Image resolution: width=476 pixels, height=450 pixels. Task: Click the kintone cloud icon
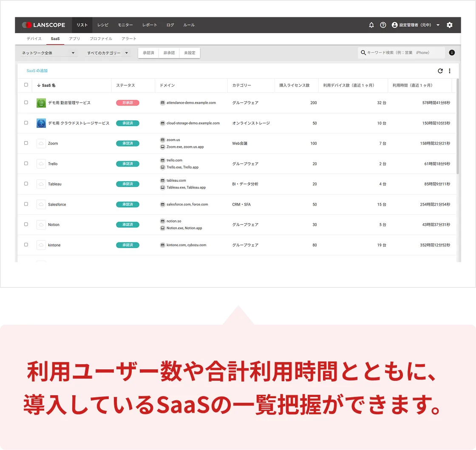click(41, 245)
